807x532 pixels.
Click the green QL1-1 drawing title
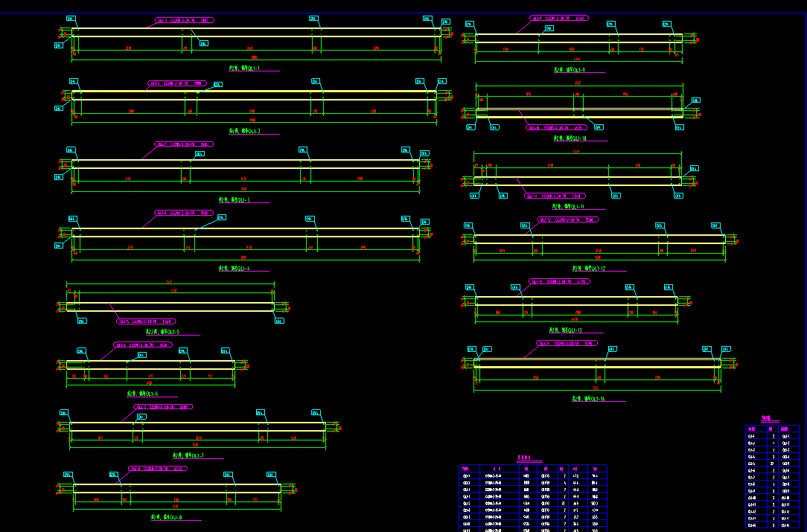(x=244, y=68)
